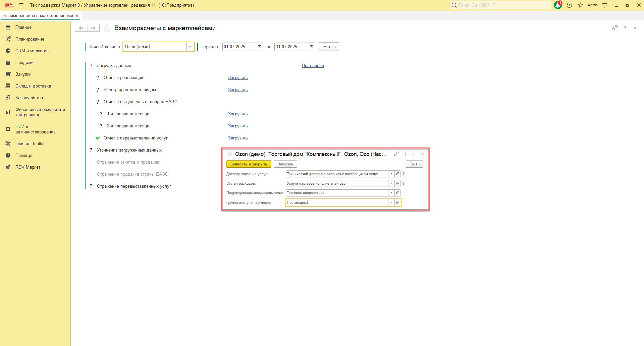Close the Взаиморасчеты с маркетплейсами tab

click(x=77, y=16)
